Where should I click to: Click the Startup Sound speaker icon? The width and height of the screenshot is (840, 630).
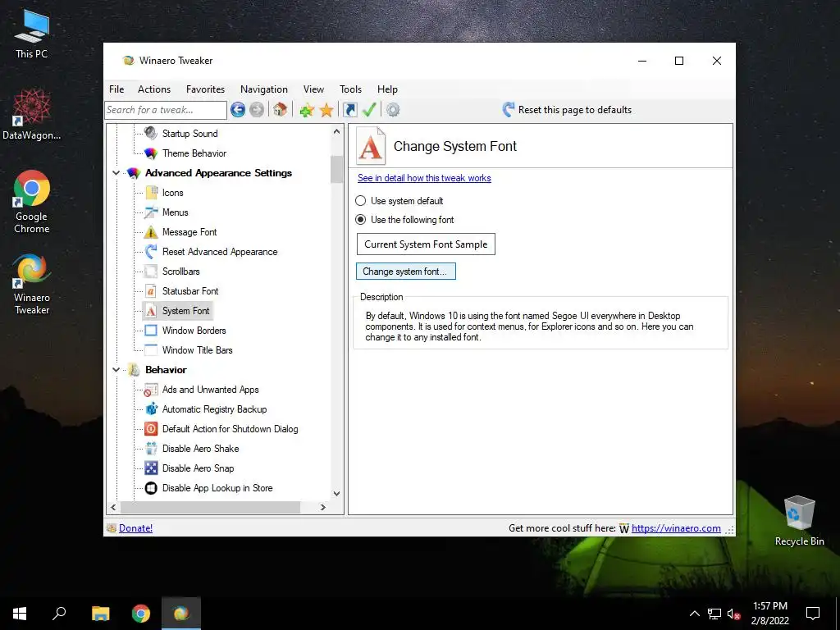coord(151,133)
